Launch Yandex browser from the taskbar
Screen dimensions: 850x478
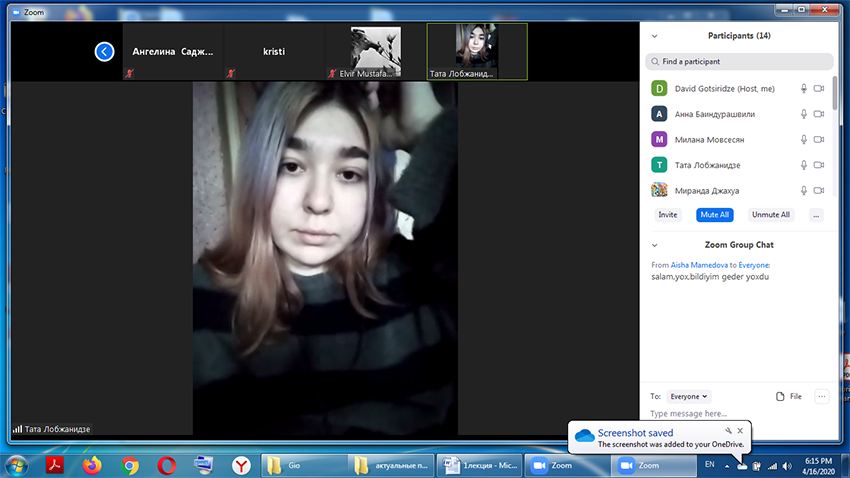click(x=241, y=465)
